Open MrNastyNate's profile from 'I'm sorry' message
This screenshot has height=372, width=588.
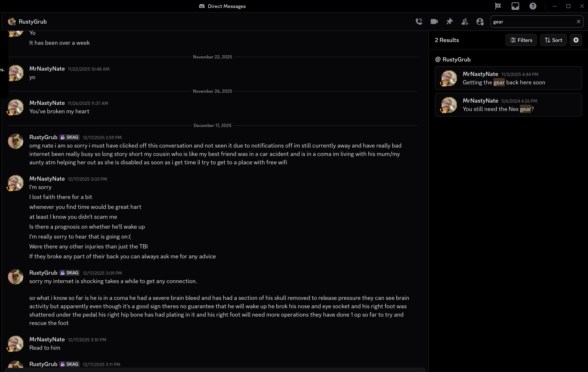coord(47,179)
